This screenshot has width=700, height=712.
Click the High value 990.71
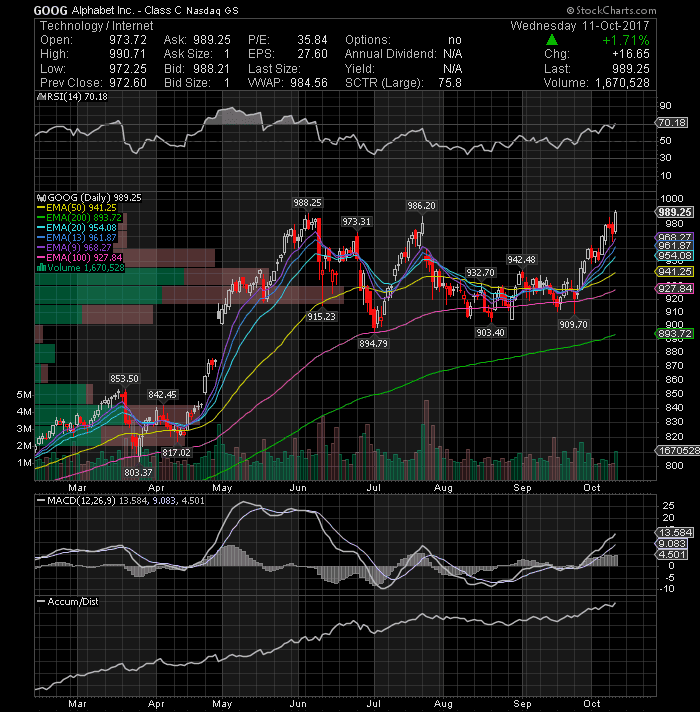[x=127, y=54]
